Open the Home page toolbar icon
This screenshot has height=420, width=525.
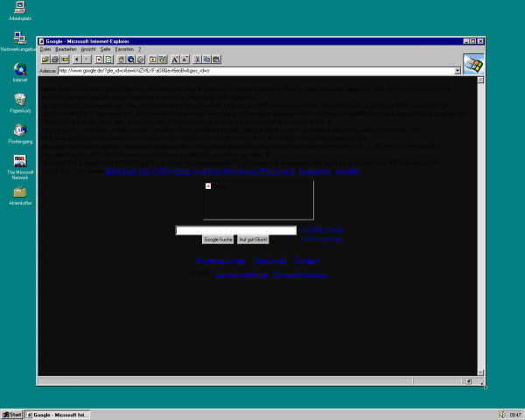point(122,59)
